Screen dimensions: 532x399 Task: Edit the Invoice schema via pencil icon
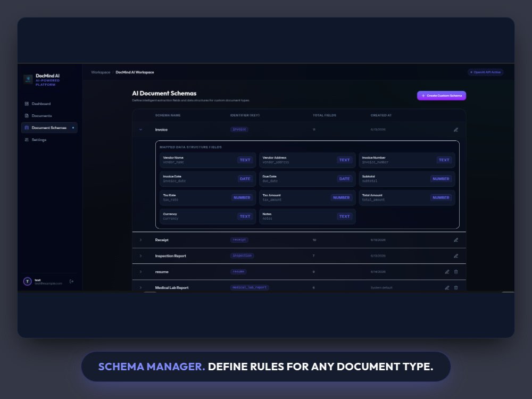coord(456,130)
